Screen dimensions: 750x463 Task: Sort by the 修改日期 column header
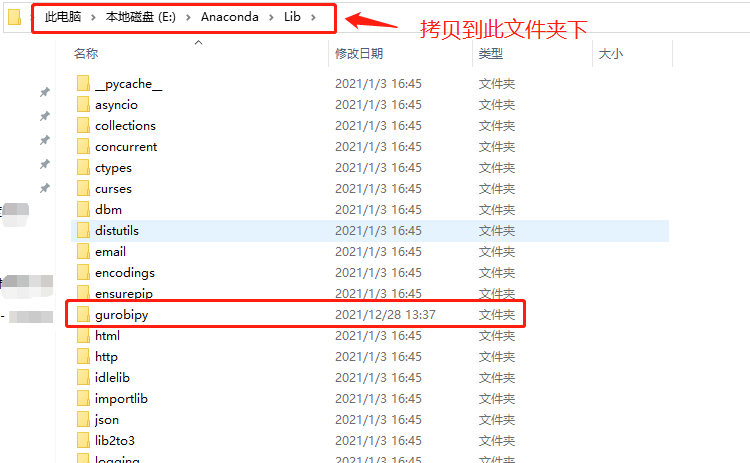pos(359,54)
